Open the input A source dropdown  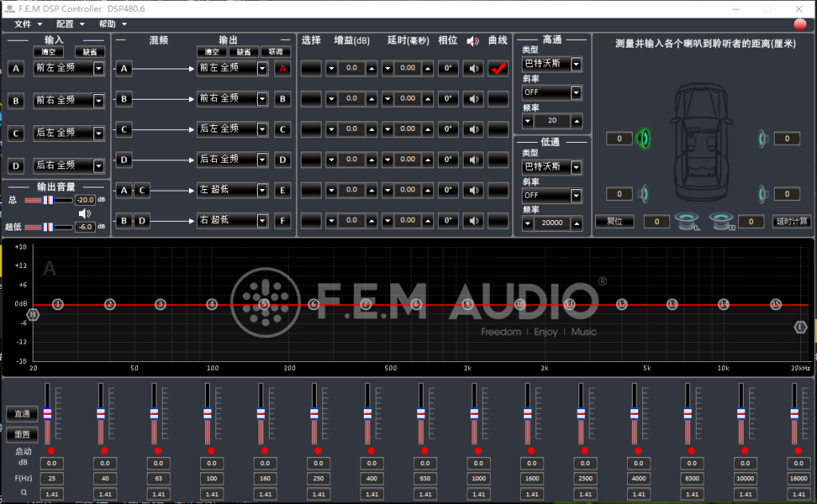pos(98,69)
